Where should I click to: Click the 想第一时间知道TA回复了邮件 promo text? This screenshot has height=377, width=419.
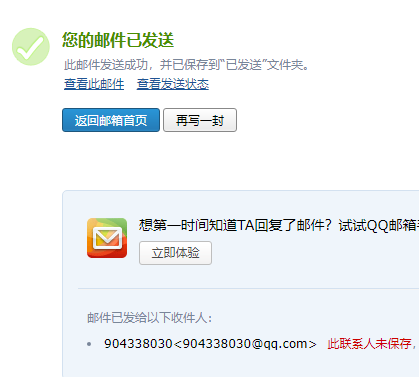point(279,226)
